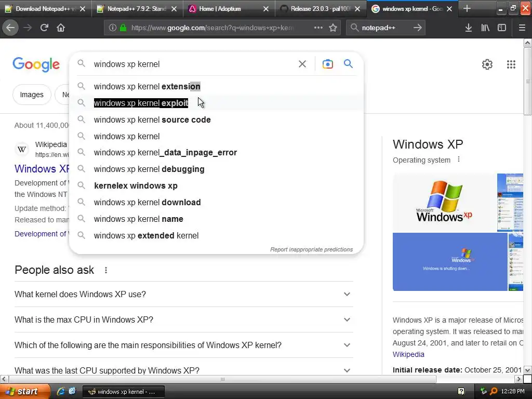532x399 pixels.
Task: Reload the page with the refresh icon
Action: click(44, 28)
